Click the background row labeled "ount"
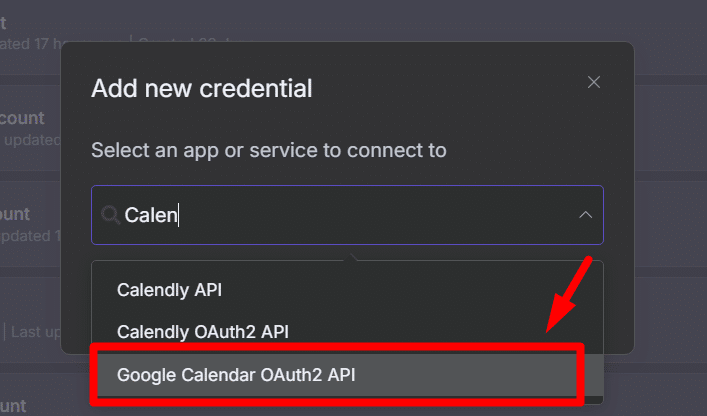The height and width of the screenshot is (416, 707). click(15, 214)
